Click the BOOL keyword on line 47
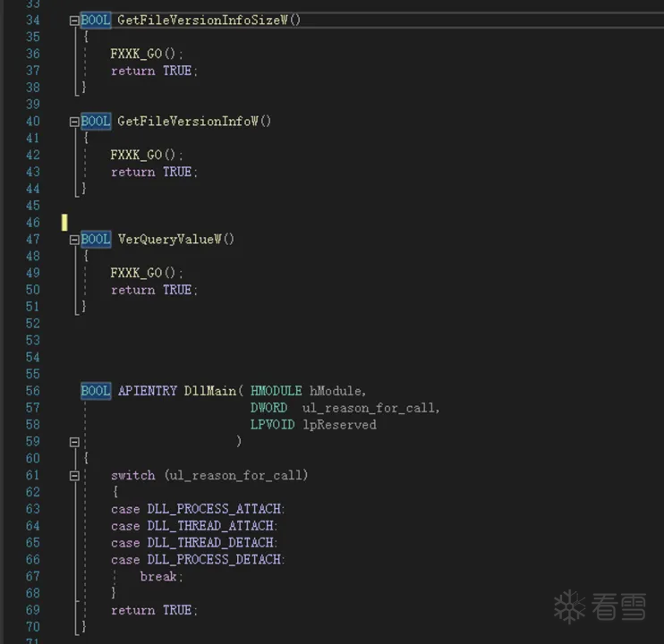This screenshot has height=644, width=664. [96, 240]
